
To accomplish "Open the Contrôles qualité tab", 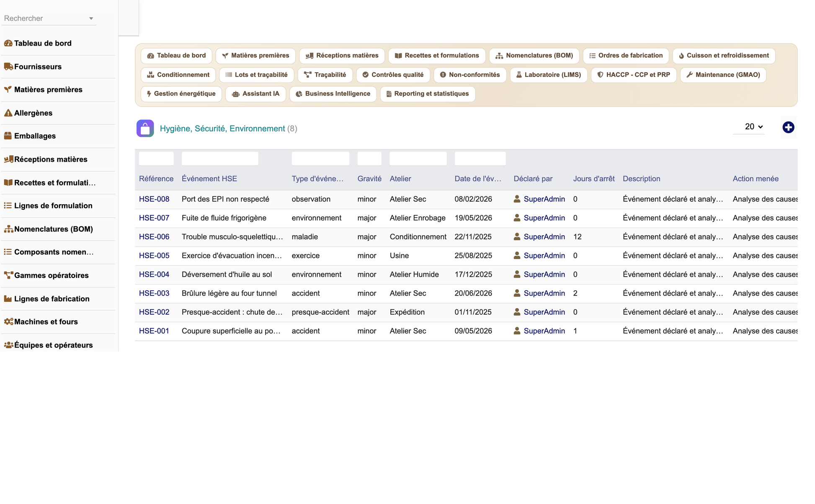I will 393,75.
